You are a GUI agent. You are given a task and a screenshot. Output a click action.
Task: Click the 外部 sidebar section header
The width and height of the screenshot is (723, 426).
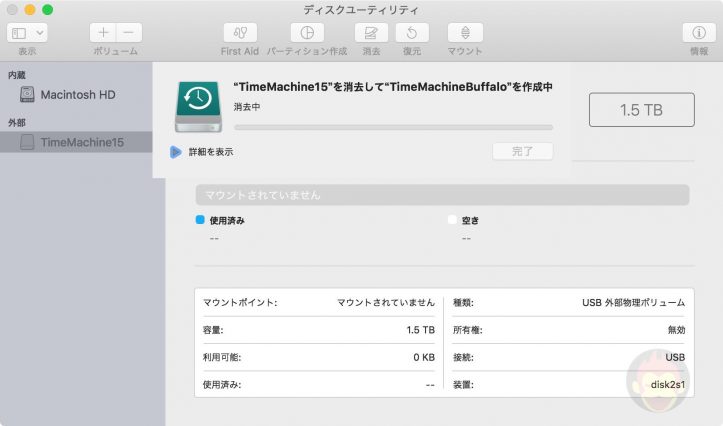17,123
